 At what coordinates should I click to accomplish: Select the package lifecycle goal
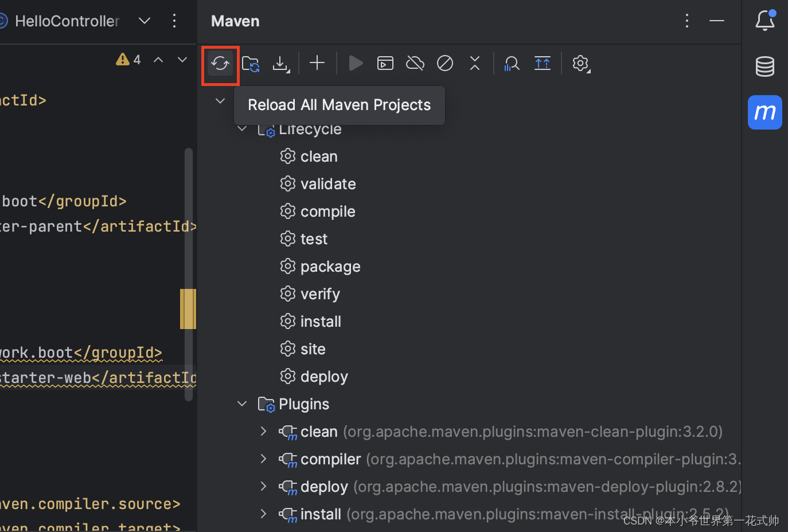[320, 267]
